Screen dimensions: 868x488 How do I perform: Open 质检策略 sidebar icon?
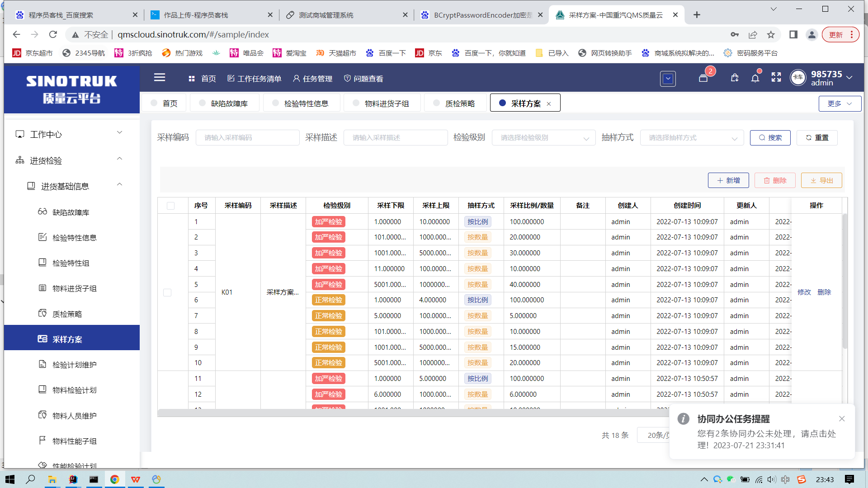click(x=42, y=313)
